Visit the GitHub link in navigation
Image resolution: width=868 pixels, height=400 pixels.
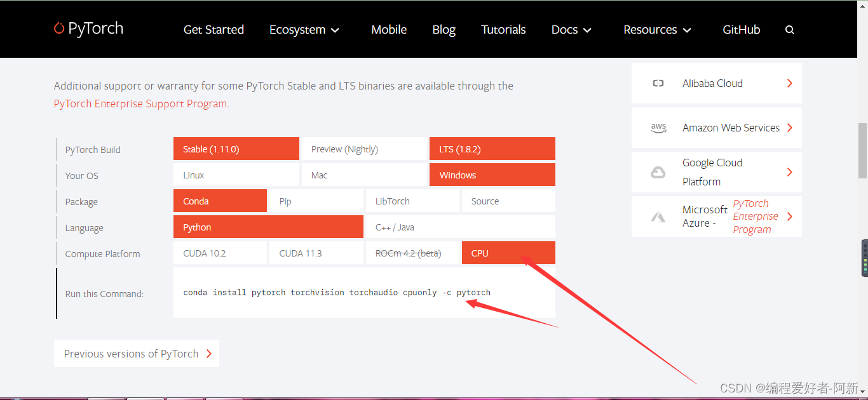(742, 30)
